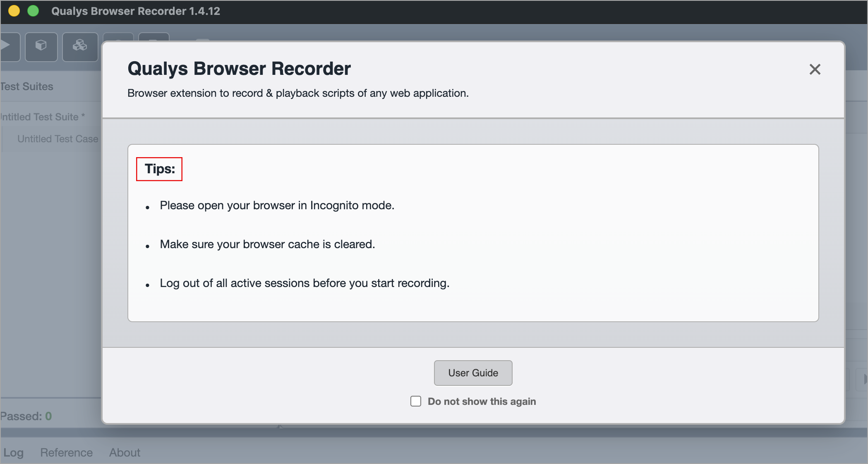Click the Passed count status text
Image resolution: width=868 pixels, height=464 pixels.
point(26,416)
